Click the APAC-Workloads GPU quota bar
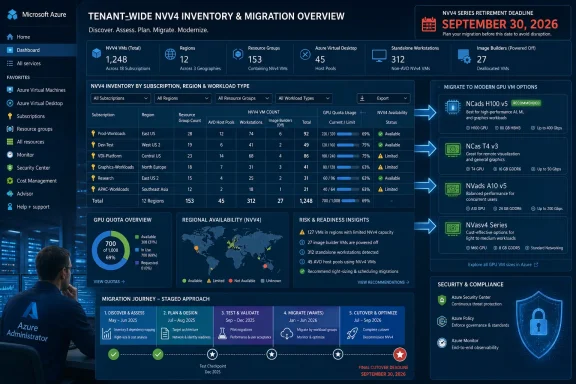The image size is (576, 384). tap(347, 190)
